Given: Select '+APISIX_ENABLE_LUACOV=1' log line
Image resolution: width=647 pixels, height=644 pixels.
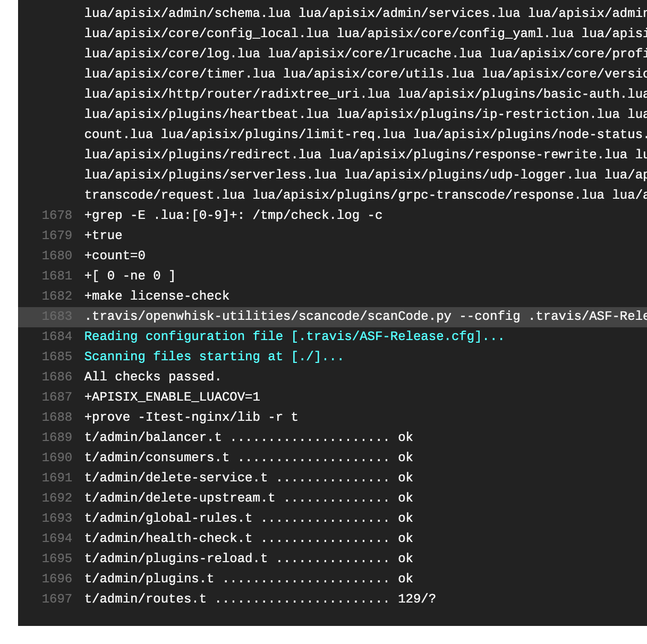Looking at the screenshot, I should pyautogui.click(x=172, y=397).
